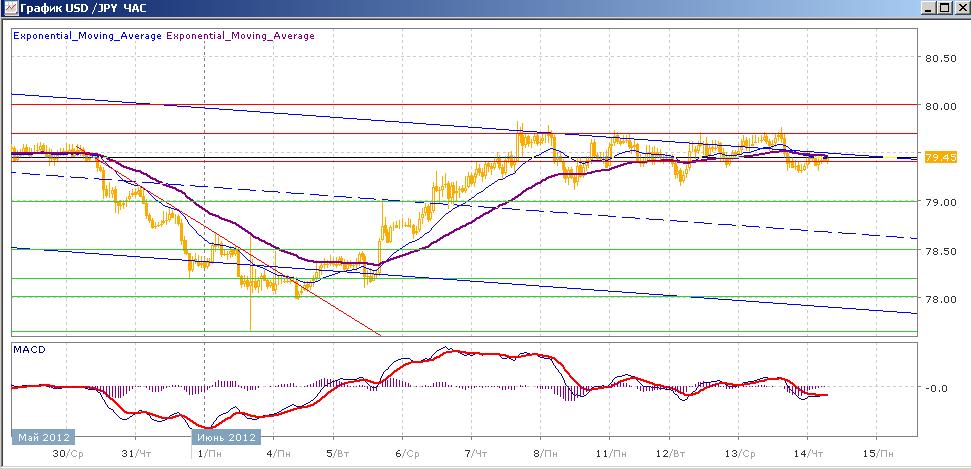This screenshot has height=469, width=971.
Task: Select the 30/Ср date on time axis
Action: click(x=67, y=454)
